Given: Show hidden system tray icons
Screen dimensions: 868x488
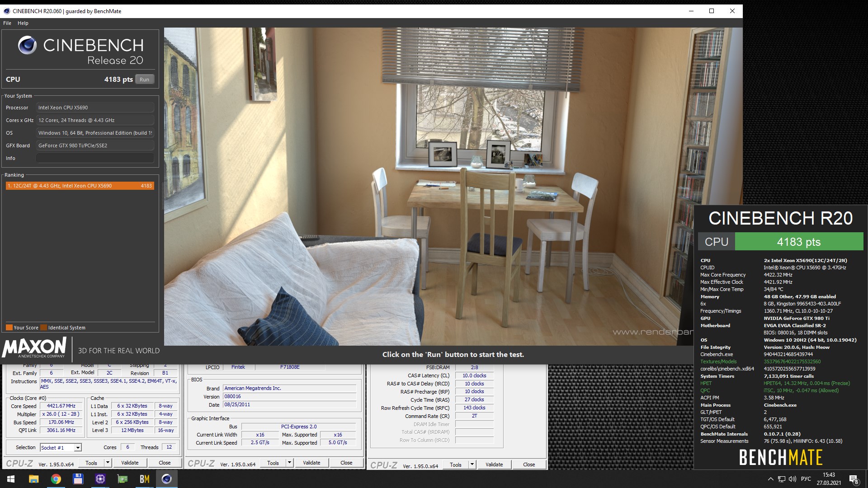Looking at the screenshot, I should (x=770, y=479).
